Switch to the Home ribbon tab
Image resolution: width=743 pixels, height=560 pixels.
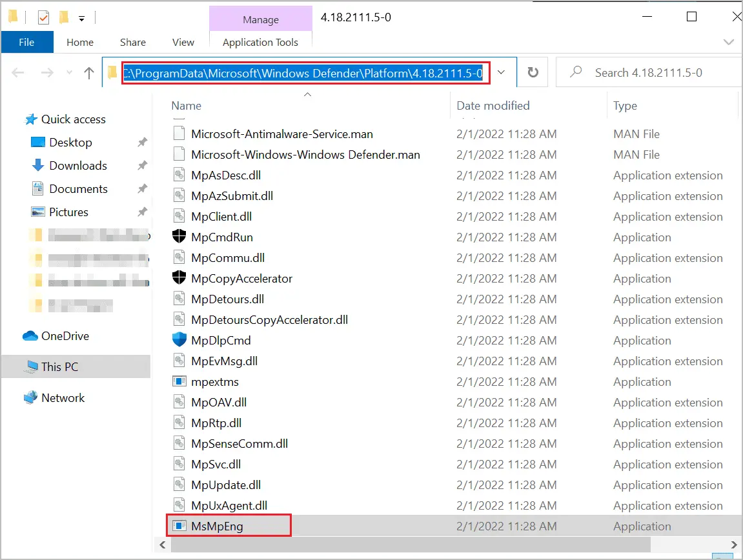click(80, 42)
